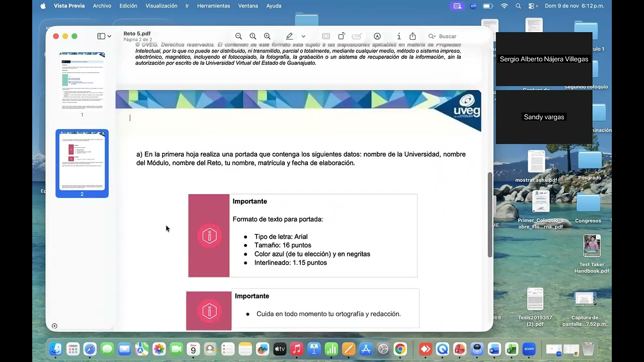Open Contacts from the Dock
Screen dimensions: 644x362
210,349
